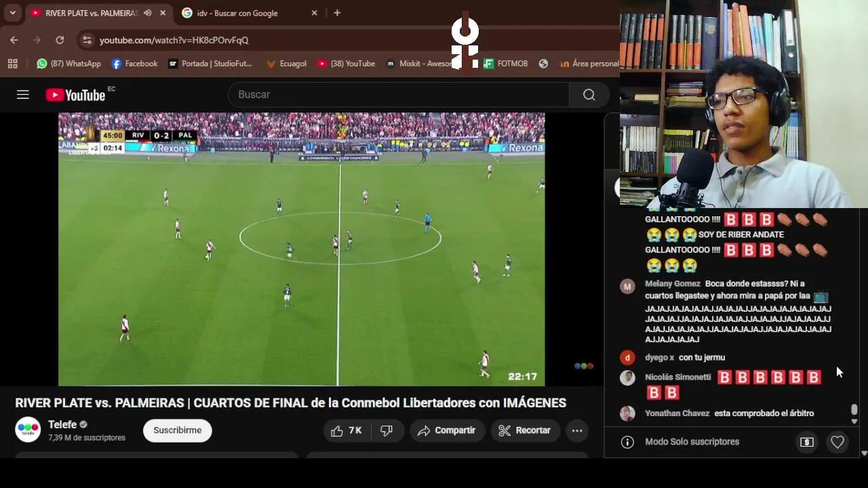Open the apps grid bookmark icon
The width and height of the screenshot is (868, 488).
pos(12,64)
